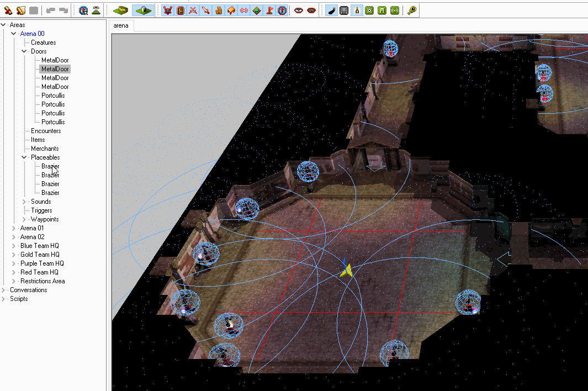Screen dimensions: 588x391
Task: Select the Items folder
Action: 38,140
